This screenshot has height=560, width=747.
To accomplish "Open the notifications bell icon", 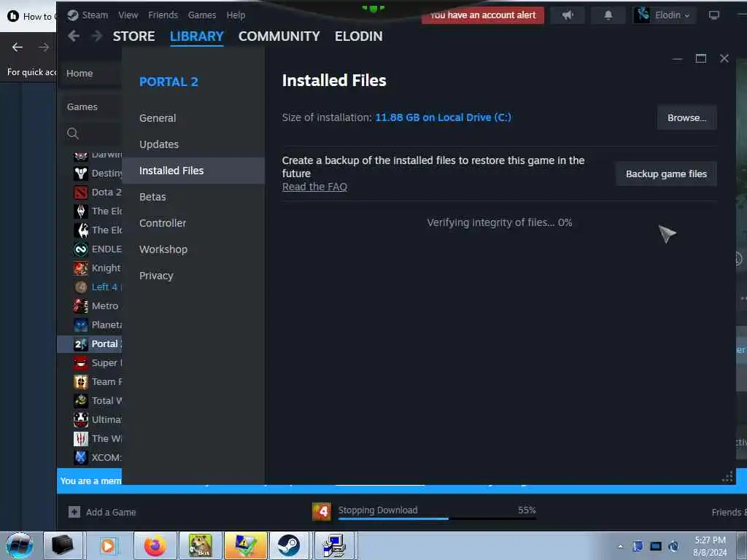I will tap(608, 15).
